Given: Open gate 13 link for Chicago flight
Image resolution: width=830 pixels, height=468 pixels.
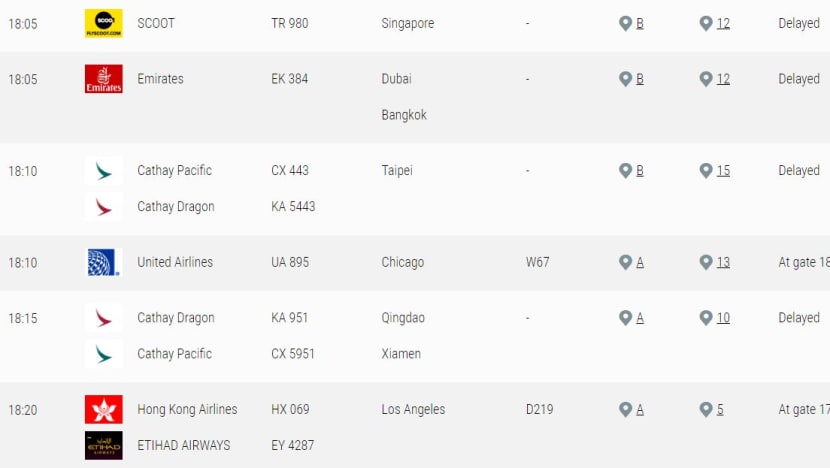Looking at the screenshot, I should [723, 262].
